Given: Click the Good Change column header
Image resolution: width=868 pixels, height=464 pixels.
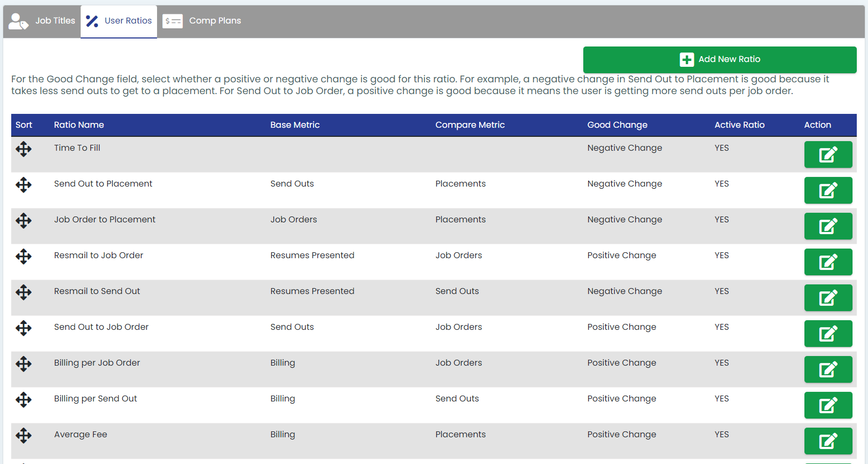Looking at the screenshot, I should click(617, 125).
